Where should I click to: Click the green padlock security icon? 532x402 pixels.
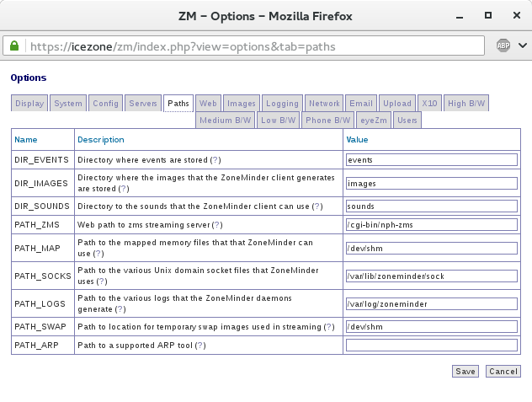pyautogui.click(x=14, y=46)
